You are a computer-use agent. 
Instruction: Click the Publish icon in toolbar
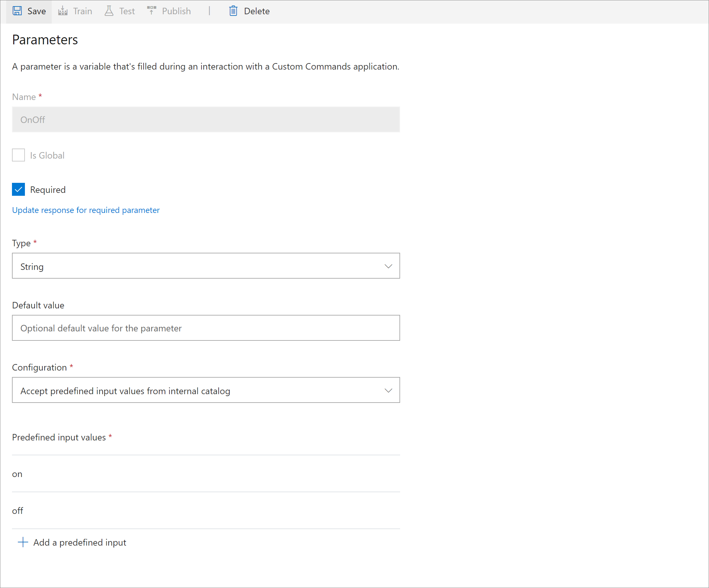pyautogui.click(x=152, y=10)
